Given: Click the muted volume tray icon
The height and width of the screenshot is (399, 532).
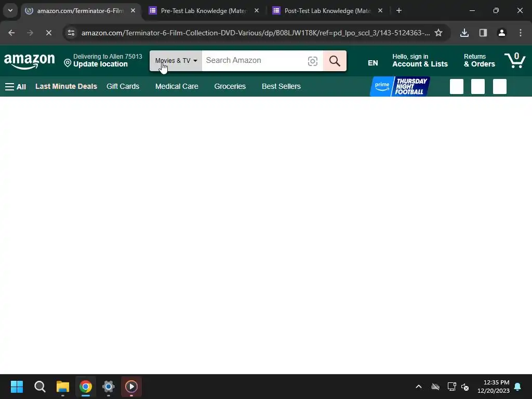Looking at the screenshot, I should pyautogui.click(x=465, y=387).
